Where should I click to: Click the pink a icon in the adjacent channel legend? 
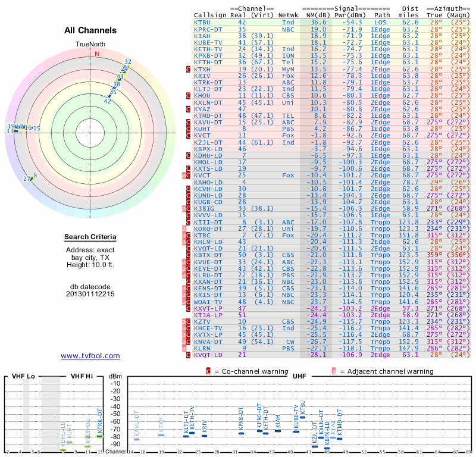(334, 371)
